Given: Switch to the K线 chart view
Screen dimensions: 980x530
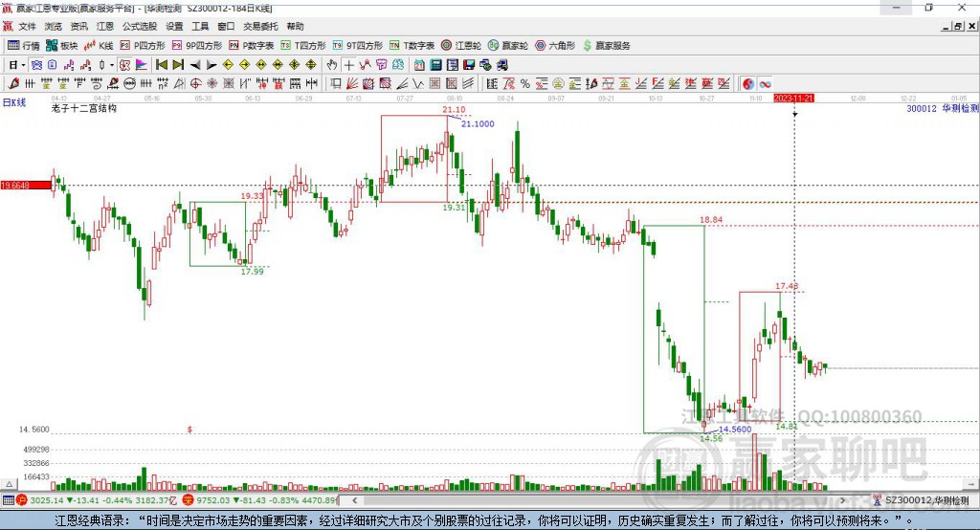Looking at the screenshot, I should pyautogui.click(x=99, y=46).
